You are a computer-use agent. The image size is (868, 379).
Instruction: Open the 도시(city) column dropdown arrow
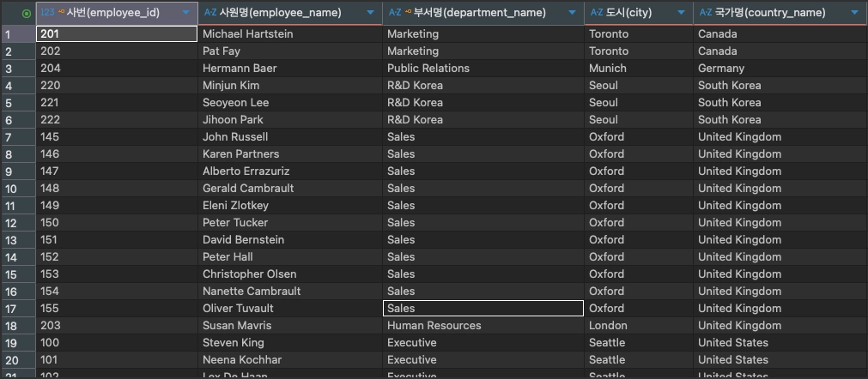[682, 13]
